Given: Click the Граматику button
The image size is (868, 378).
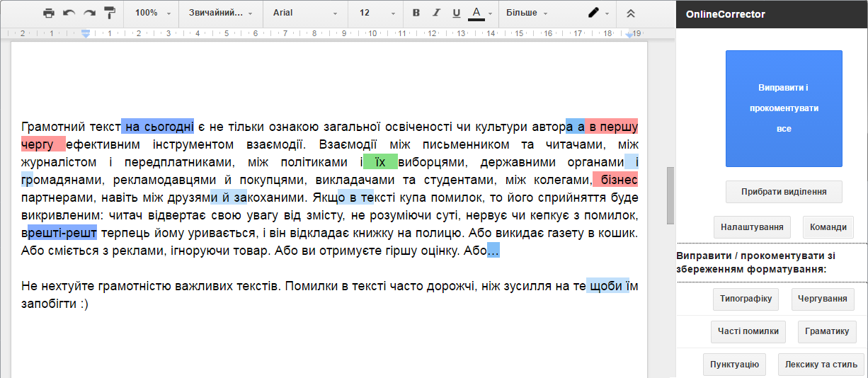Looking at the screenshot, I should click(827, 331).
